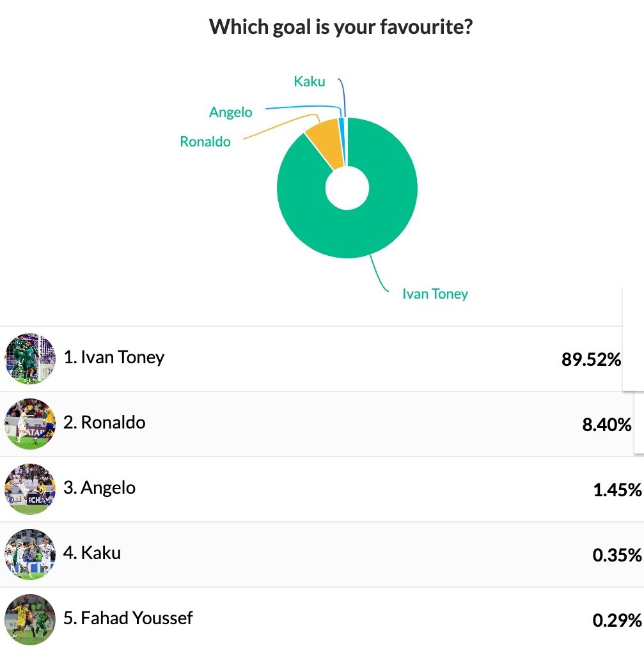Choose the "2. Ronaldo" poll option
The height and width of the screenshot is (660, 644).
point(105,422)
